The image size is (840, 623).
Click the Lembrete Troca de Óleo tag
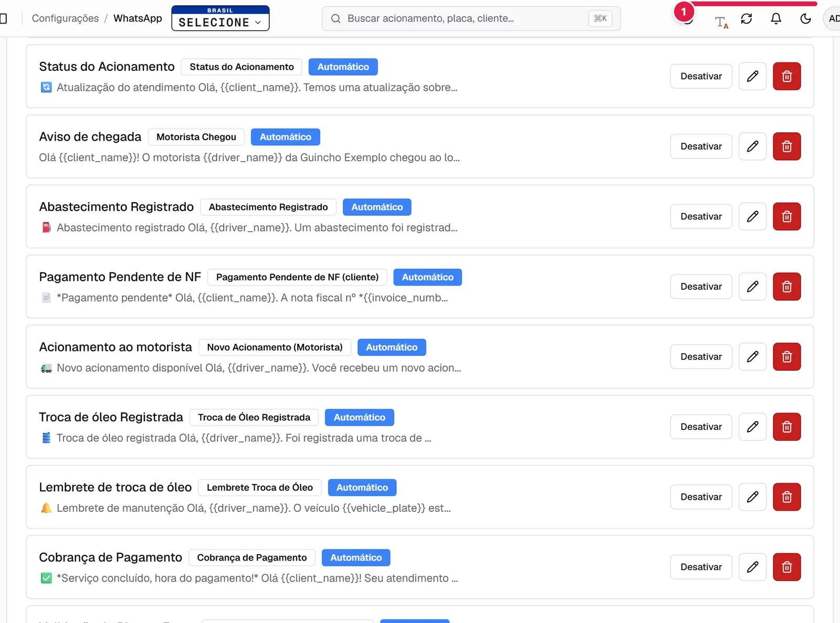(260, 488)
